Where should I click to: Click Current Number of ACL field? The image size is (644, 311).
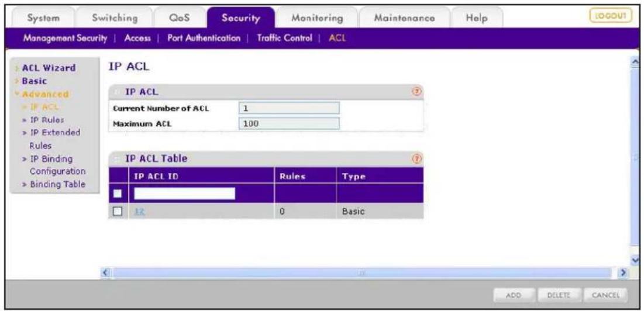click(x=289, y=108)
